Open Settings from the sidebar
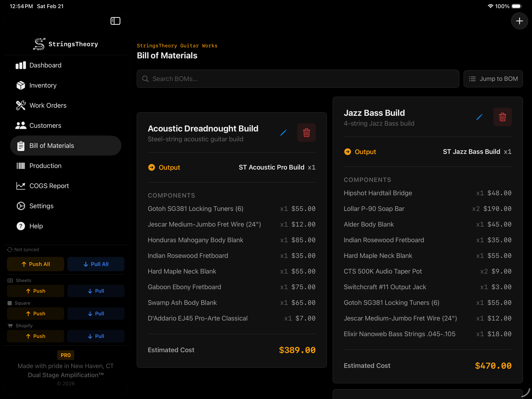Screen dimensions: 532x399 [x=41, y=206]
